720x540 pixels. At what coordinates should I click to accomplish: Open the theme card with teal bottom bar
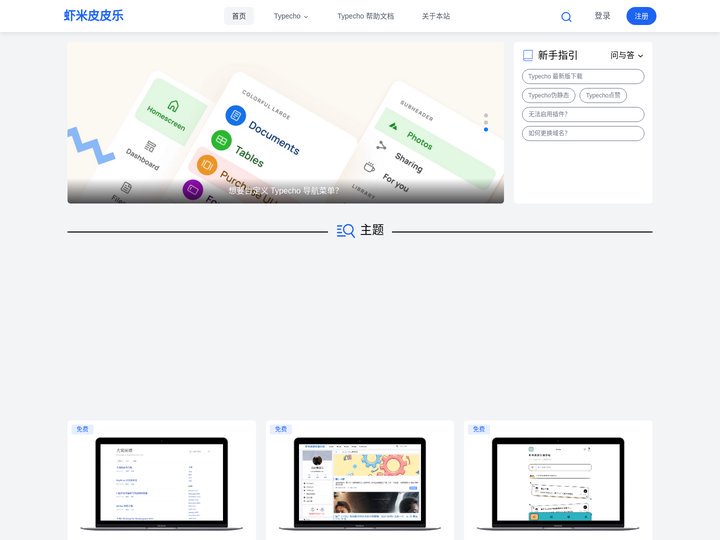pos(558,480)
